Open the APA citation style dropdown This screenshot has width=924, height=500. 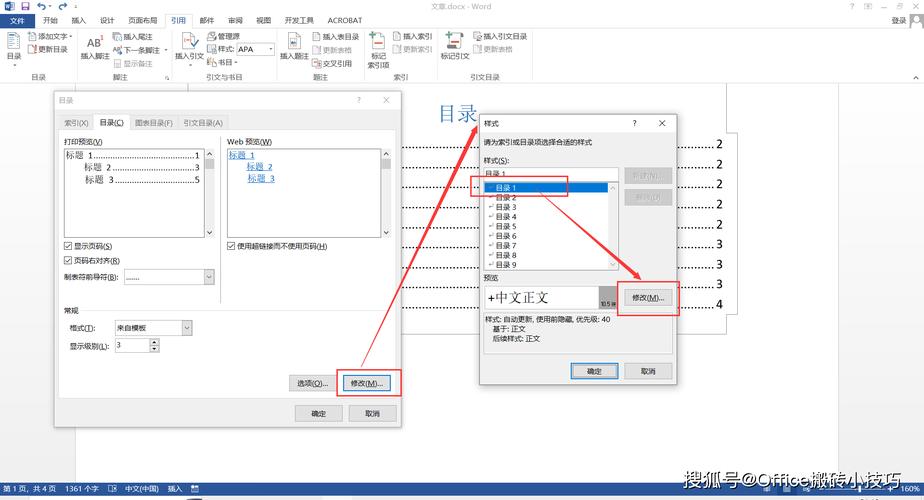pyautogui.click(x=270, y=49)
